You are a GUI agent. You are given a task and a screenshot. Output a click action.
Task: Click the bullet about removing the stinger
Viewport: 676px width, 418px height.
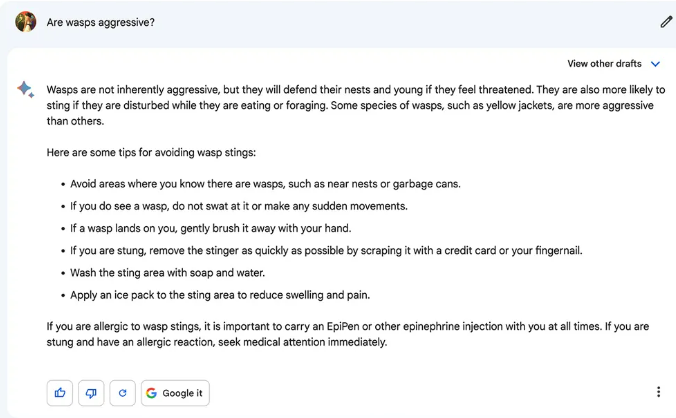coord(326,251)
